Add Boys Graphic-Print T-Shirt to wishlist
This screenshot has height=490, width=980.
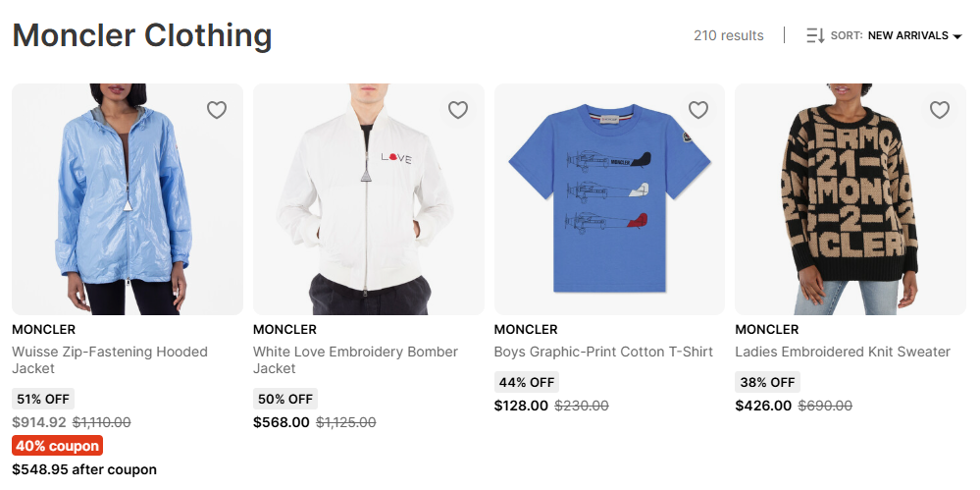(x=698, y=110)
